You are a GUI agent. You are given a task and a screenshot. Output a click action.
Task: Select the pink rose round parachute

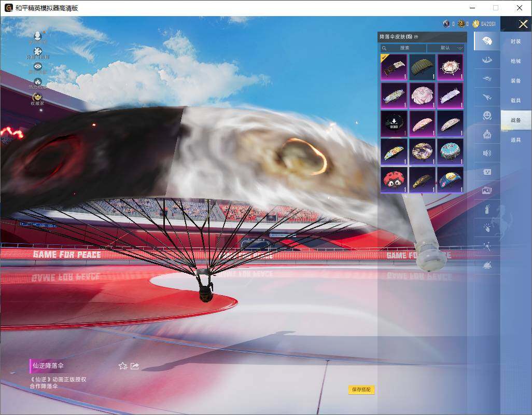click(x=422, y=95)
